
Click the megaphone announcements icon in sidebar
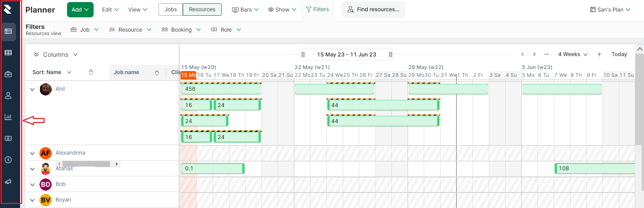(x=9, y=181)
